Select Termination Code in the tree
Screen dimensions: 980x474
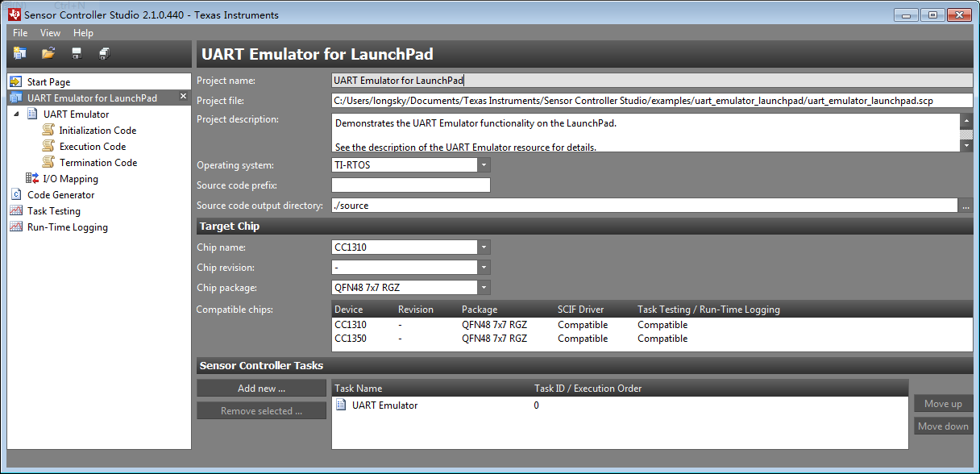click(98, 163)
